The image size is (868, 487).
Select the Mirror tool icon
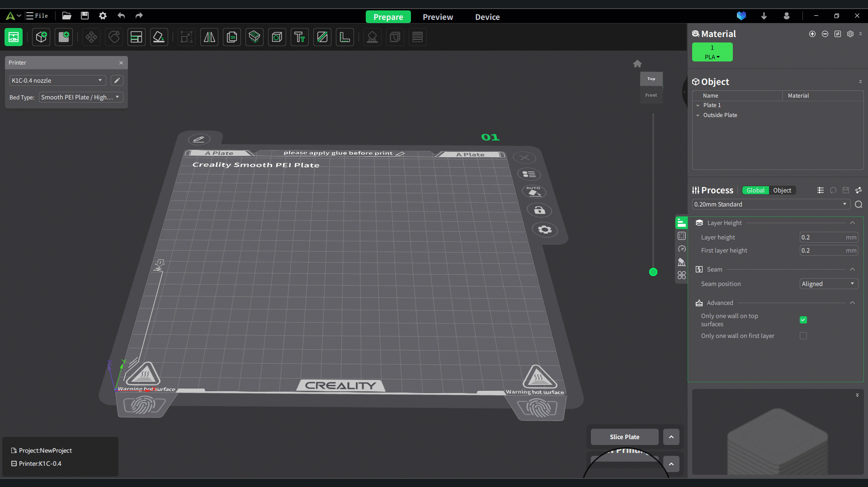pyautogui.click(x=209, y=37)
